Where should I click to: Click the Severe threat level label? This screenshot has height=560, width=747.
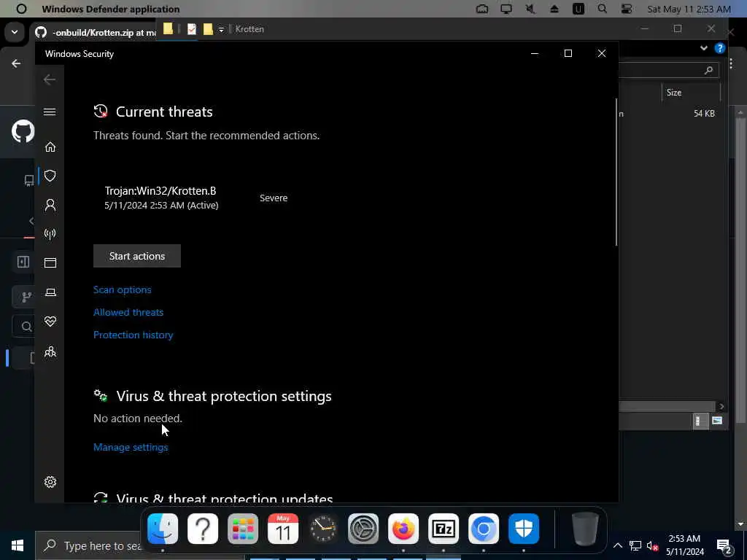click(274, 198)
